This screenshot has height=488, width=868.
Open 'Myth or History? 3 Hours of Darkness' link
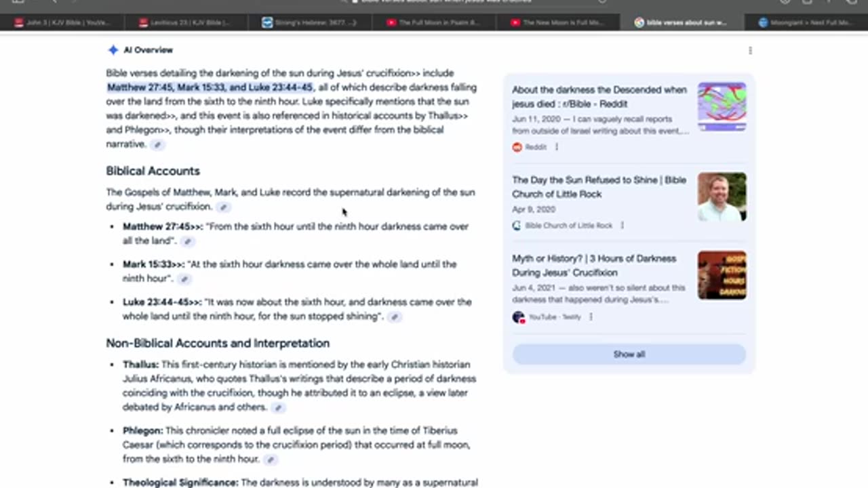[x=594, y=266]
